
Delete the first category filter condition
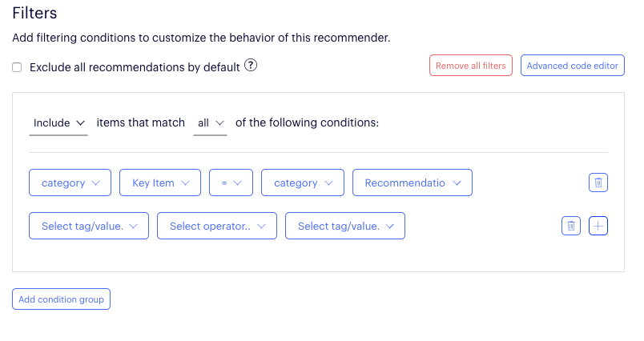[598, 183]
